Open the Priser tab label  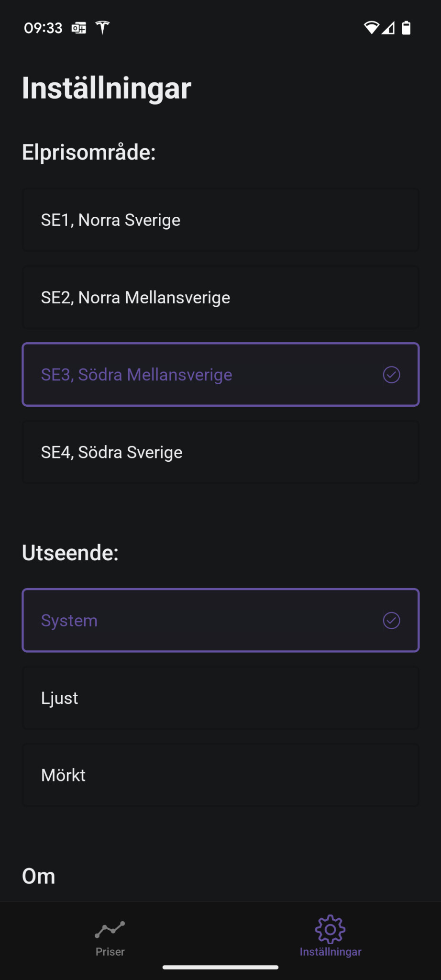tap(110, 952)
